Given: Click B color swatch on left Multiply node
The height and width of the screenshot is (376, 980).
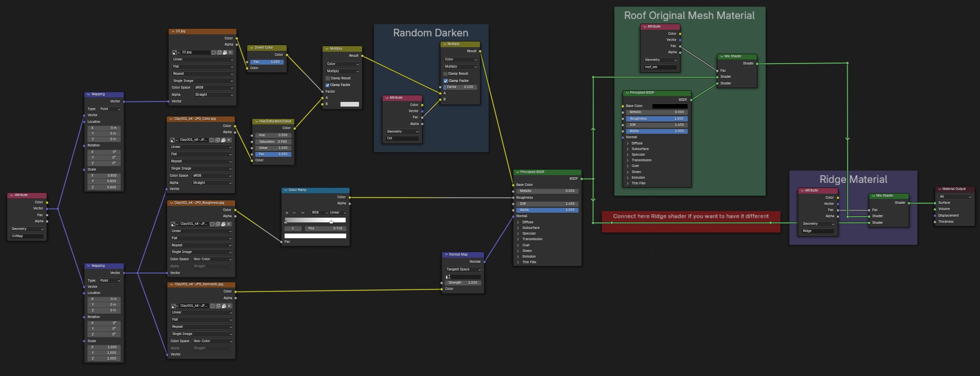Looking at the screenshot, I should click(350, 104).
